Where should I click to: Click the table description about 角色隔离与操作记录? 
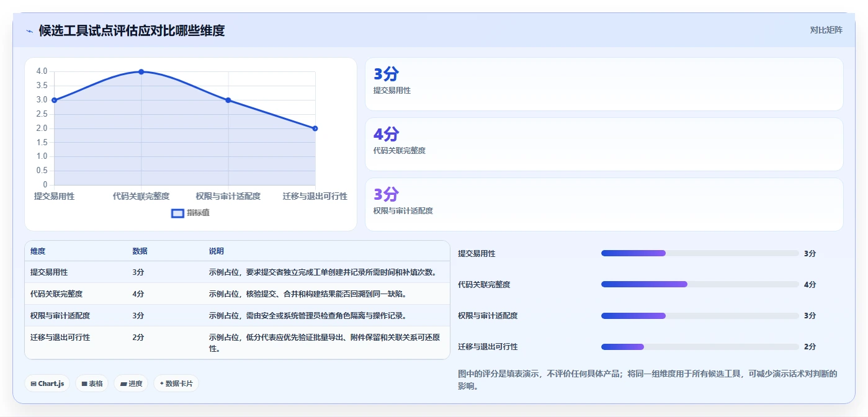[x=308, y=315]
